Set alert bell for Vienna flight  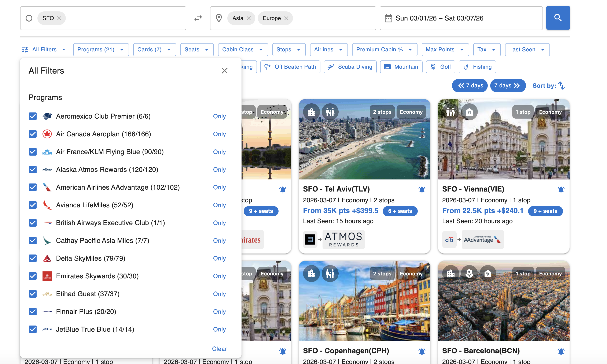coord(561,189)
